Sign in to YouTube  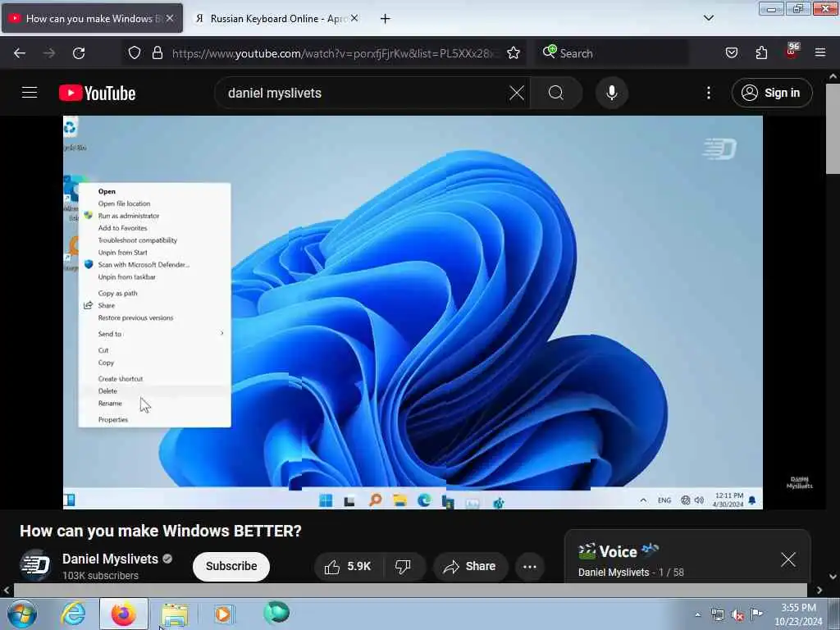point(771,93)
